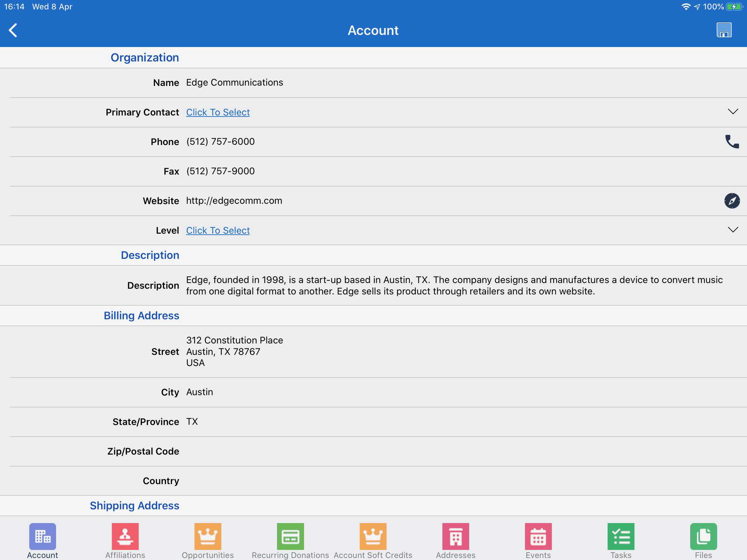Tap the empty Country field

[463, 481]
